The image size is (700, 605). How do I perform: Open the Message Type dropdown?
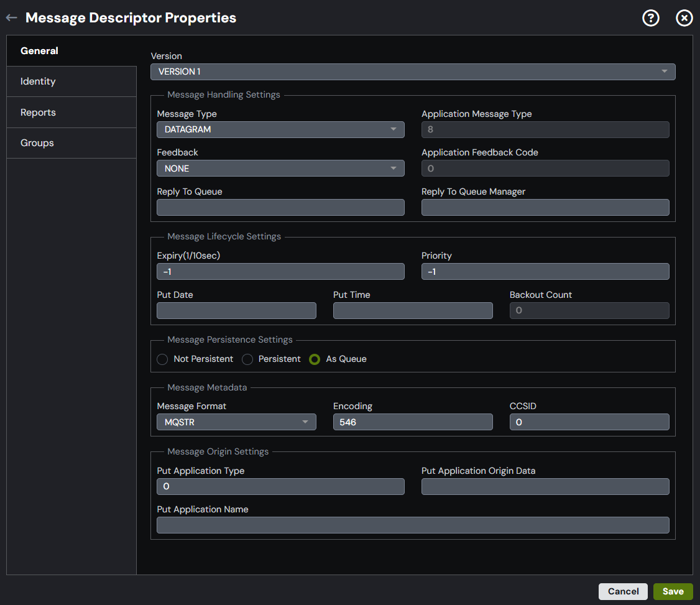(280, 129)
